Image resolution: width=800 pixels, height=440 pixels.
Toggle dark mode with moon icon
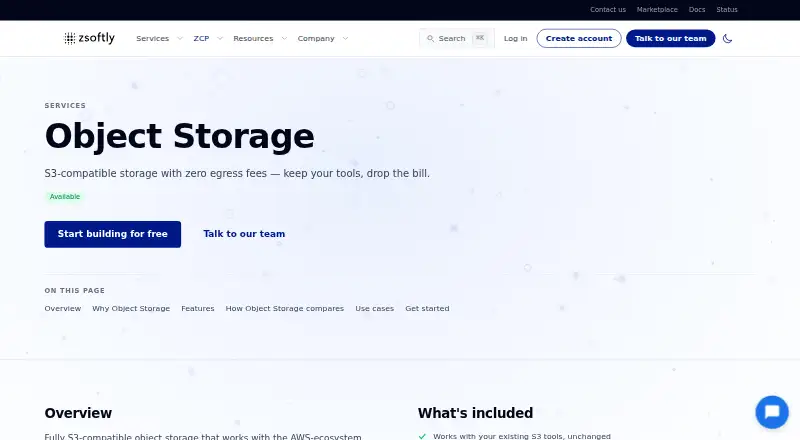pos(728,38)
